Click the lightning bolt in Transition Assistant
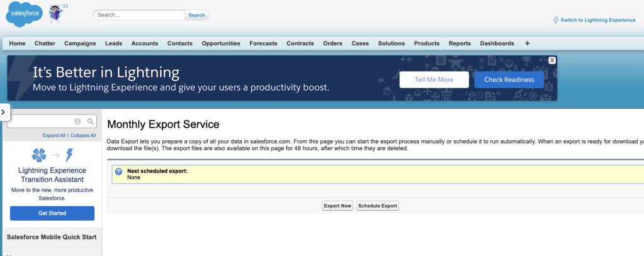 (x=69, y=155)
